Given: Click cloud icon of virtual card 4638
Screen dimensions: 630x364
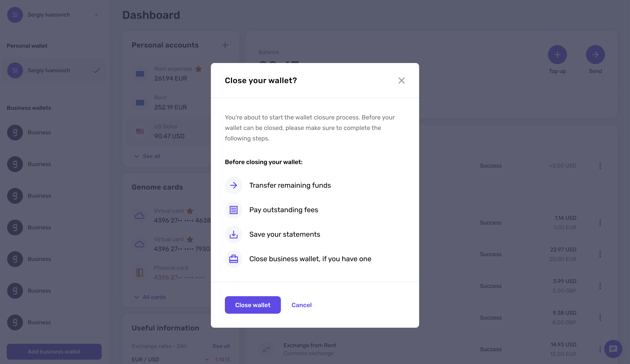Looking at the screenshot, I should 140,215.
